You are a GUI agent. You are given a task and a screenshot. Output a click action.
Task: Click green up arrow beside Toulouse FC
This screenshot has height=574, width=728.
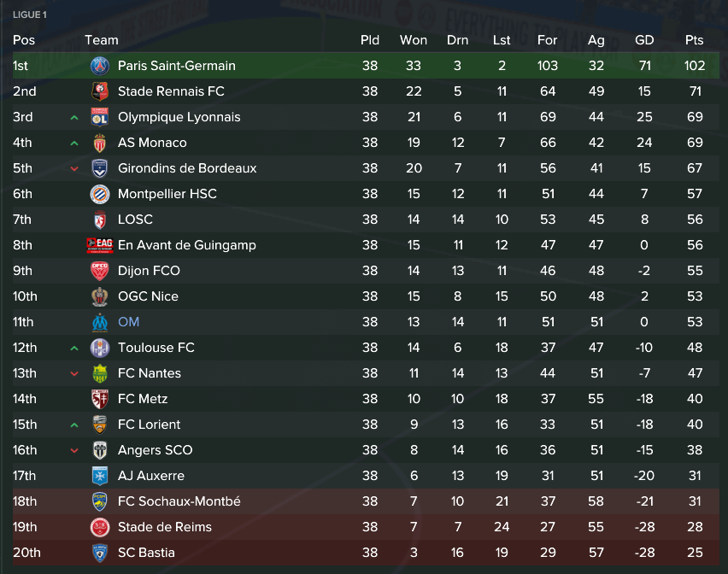point(74,348)
